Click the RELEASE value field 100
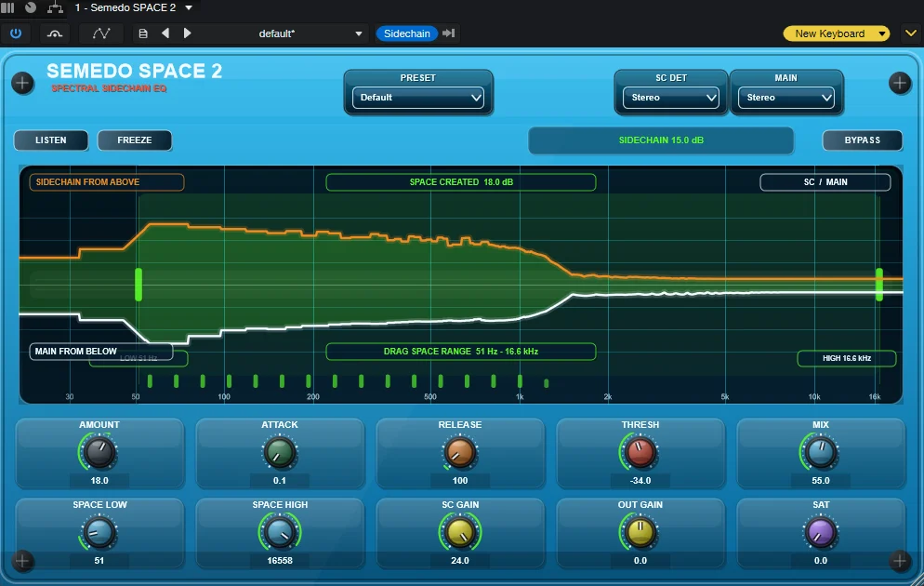Viewport: 924px width, 586px height. pos(459,481)
